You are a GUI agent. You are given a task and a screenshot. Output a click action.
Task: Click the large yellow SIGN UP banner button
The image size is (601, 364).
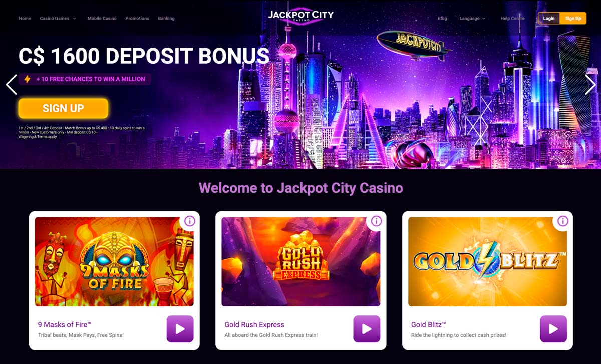(x=63, y=108)
